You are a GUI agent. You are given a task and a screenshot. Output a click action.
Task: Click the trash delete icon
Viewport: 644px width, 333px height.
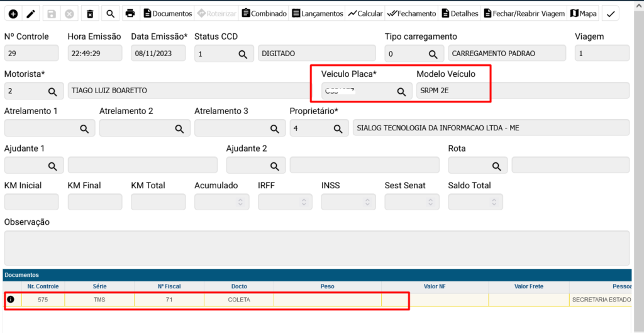90,13
